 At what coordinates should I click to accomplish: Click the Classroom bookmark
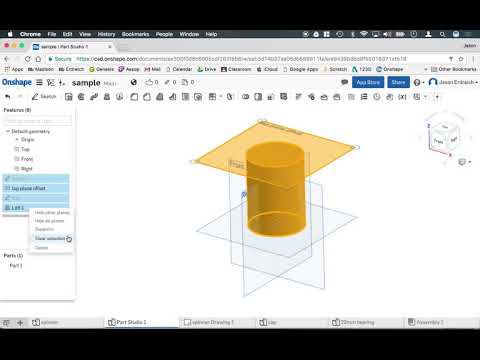236,69
